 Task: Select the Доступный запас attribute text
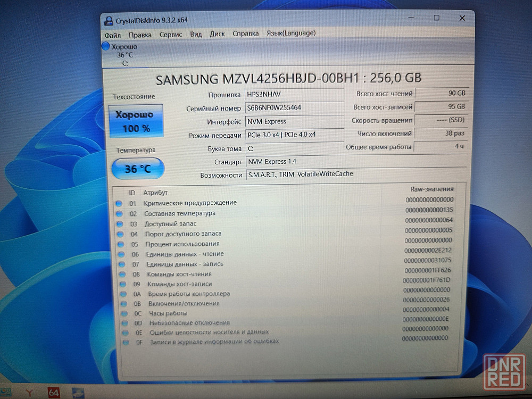pos(170,223)
